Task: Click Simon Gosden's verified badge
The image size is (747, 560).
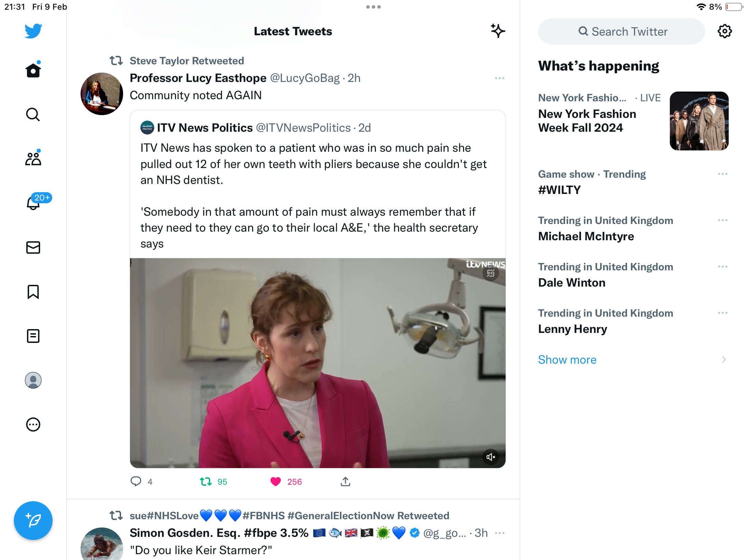Action: click(415, 533)
